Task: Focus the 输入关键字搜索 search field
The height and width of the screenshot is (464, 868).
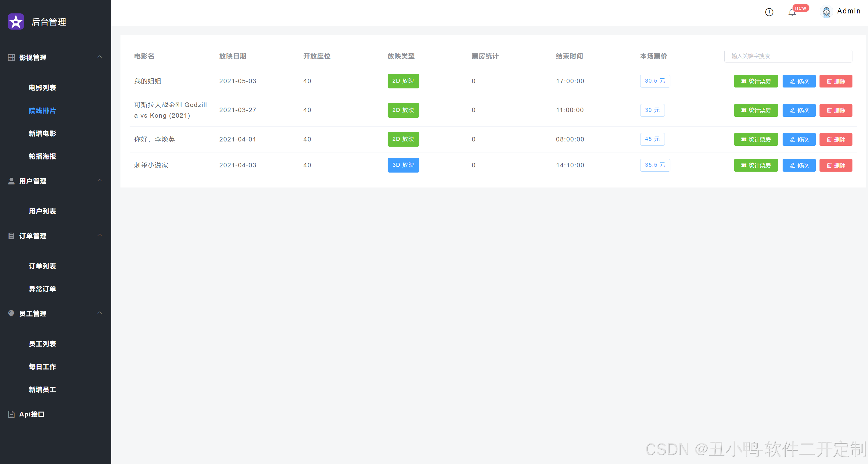Action: (788, 56)
